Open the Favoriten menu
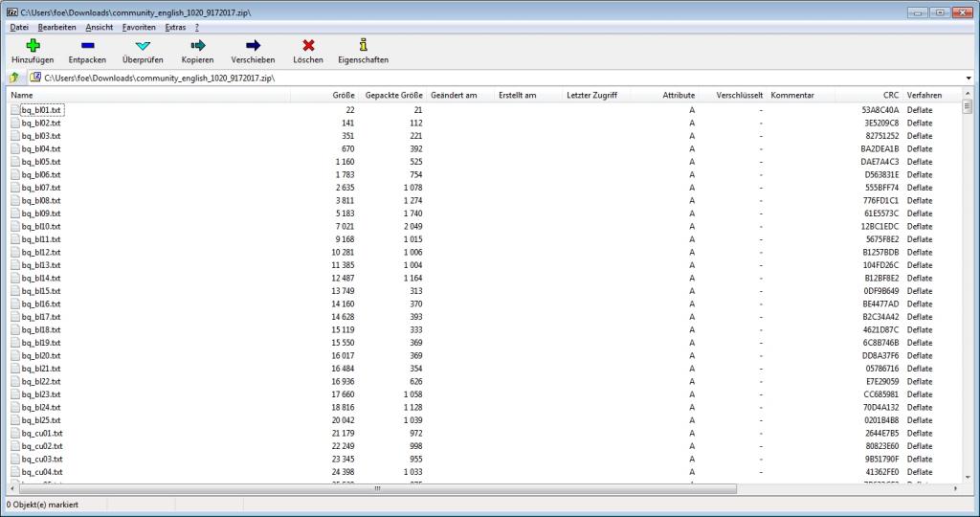980x517 pixels. [139, 27]
